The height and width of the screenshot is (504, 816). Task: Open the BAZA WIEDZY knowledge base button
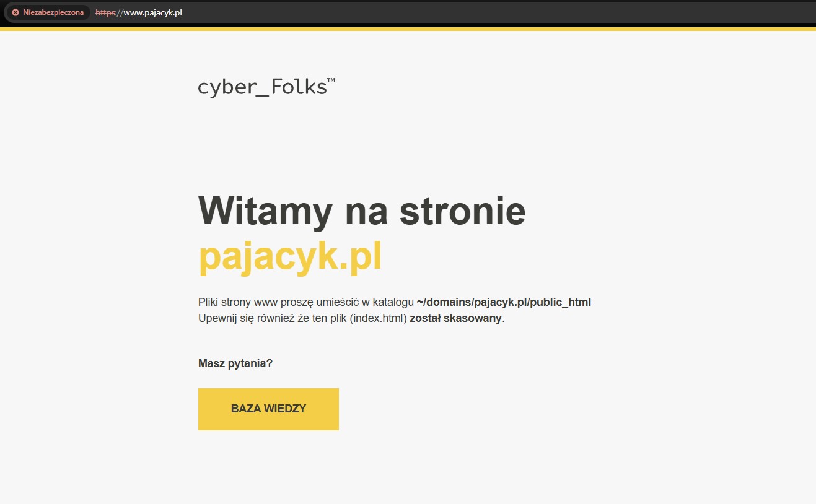point(268,409)
